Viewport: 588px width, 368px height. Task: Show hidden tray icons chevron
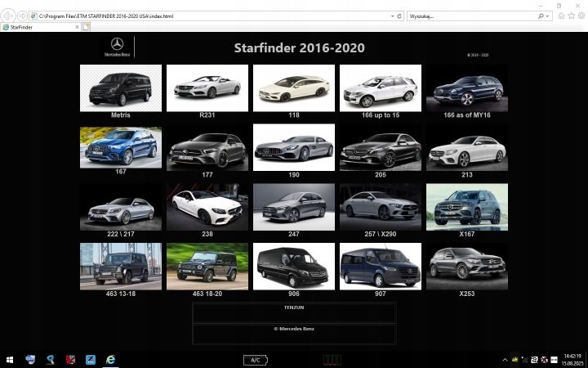(x=505, y=360)
